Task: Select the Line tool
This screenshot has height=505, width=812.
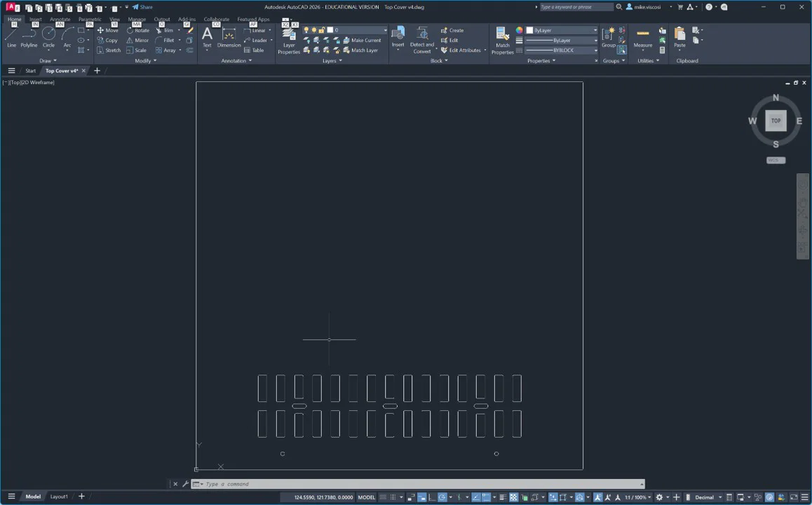Action: tap(11, 37)
